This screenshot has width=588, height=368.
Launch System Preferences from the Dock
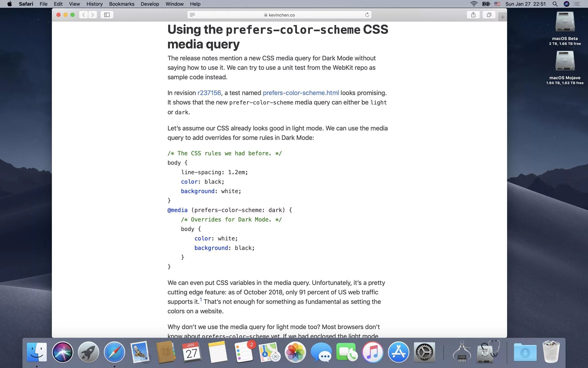tap(424, 352)
